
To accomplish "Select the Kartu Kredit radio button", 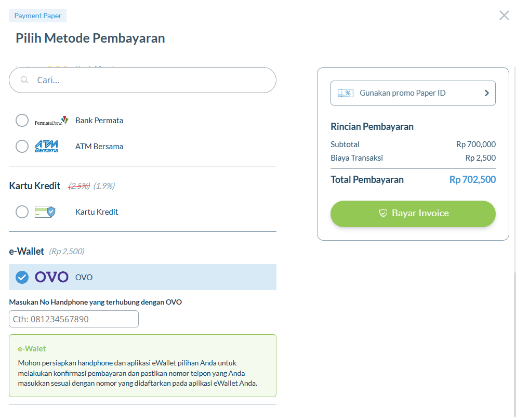I will click(22, 212).
